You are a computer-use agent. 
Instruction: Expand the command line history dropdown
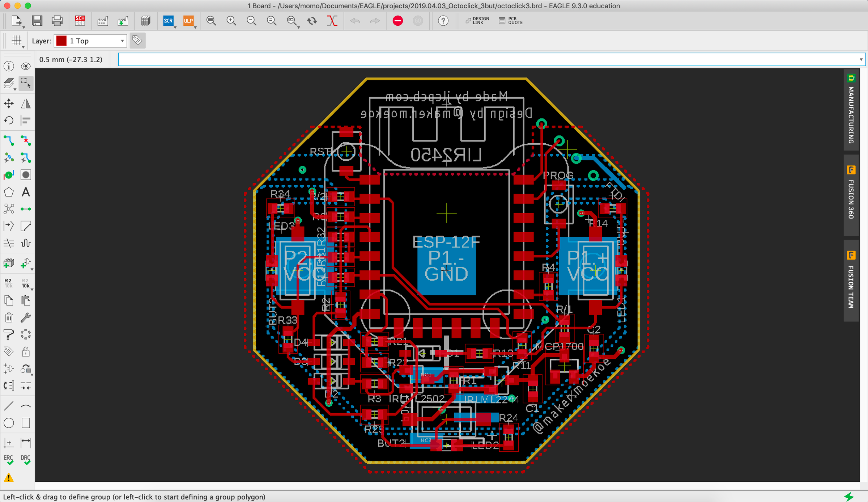point(861,59)
